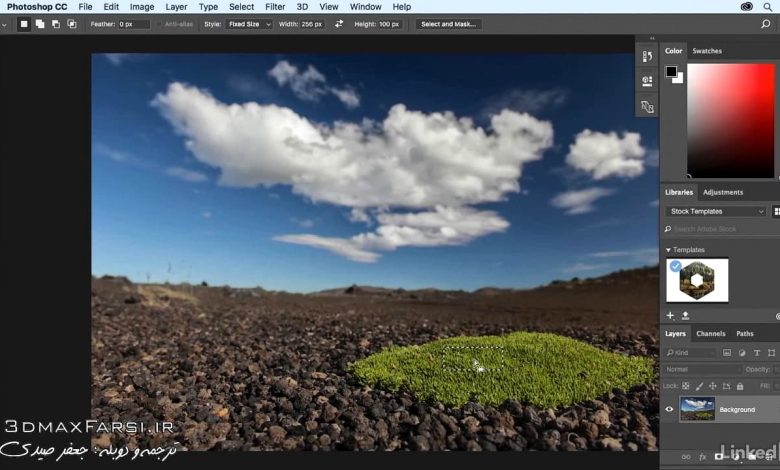Open the Creative Cloud menu bar icon
This screenshot has height=470, width=780.
click(x=746, y=7)
